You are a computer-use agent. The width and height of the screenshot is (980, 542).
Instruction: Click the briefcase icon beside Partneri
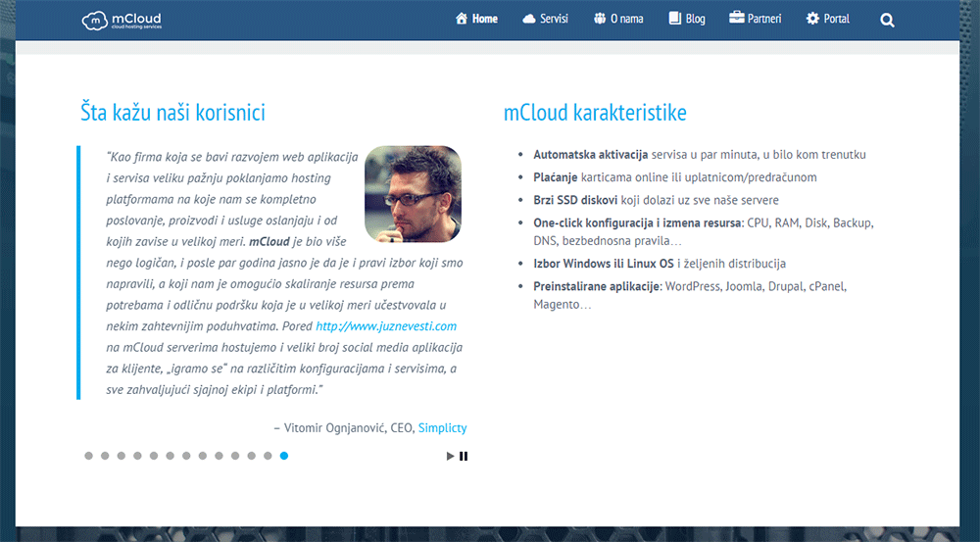tap(737, 19)
